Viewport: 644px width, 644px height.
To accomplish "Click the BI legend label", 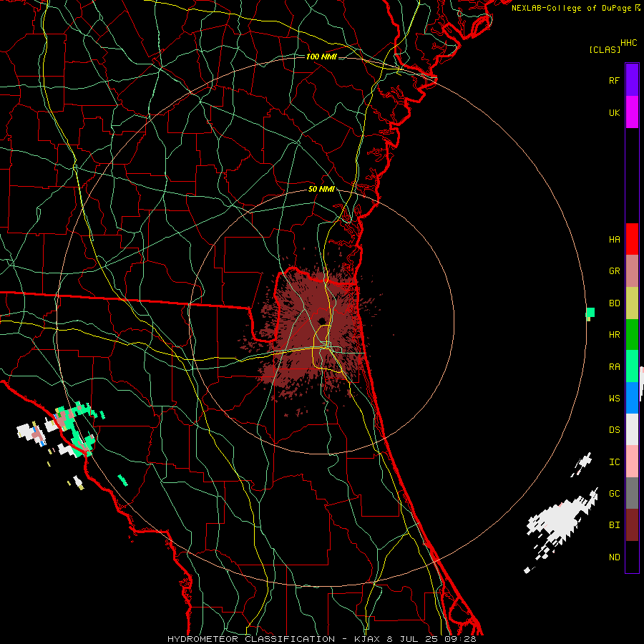I will [x=614, y=525].
